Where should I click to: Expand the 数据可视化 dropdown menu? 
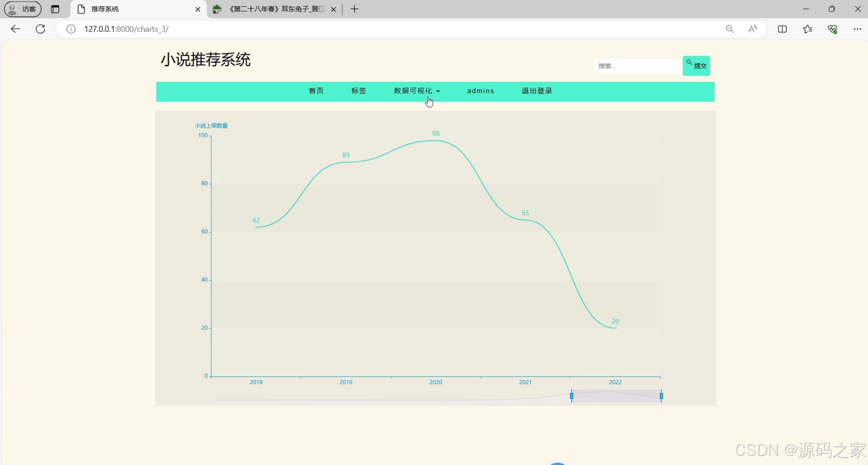coord(416,91)
